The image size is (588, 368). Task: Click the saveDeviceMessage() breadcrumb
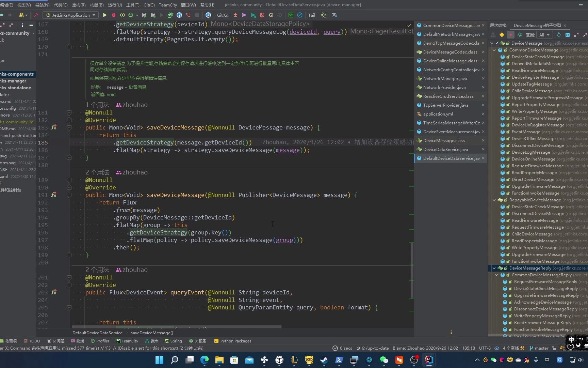pos(152,333)
